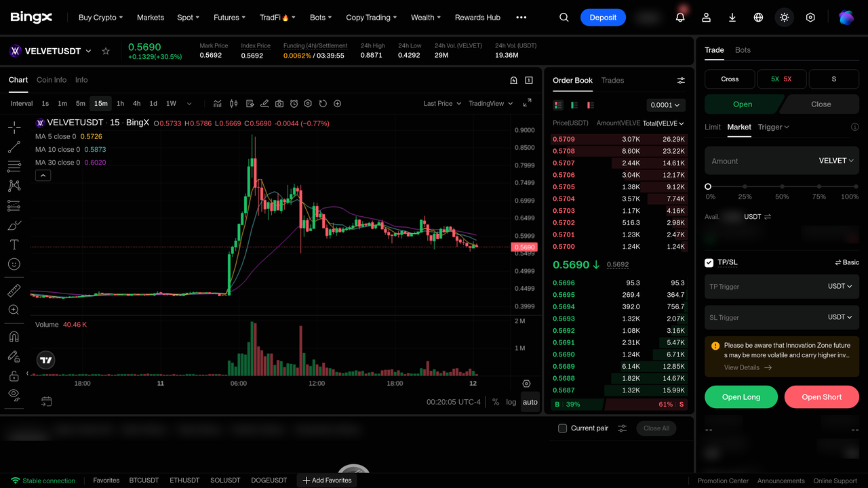868x488 pixels.
Task: Switch to Coin Info tab
Action: click(52, 80)
